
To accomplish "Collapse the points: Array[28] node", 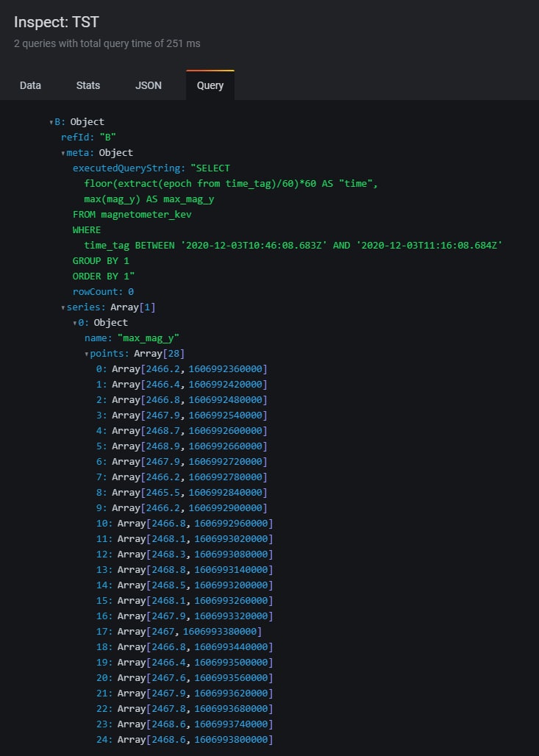I will (x=87, y=354).
